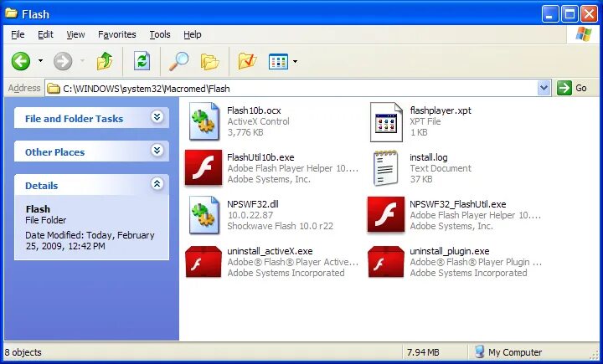Expand the File and Folder Tasks panel
The width and height of the screenshot is (603, 364).
(157, 117)
